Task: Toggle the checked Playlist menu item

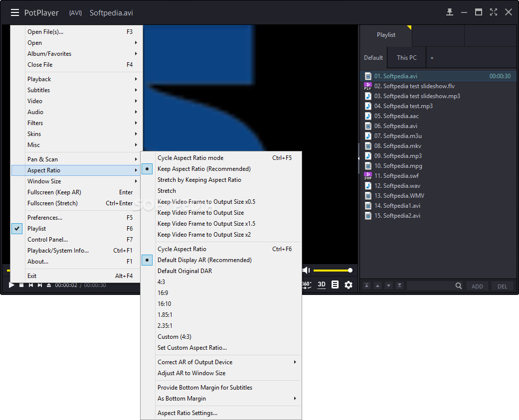Action: (76, 229)
